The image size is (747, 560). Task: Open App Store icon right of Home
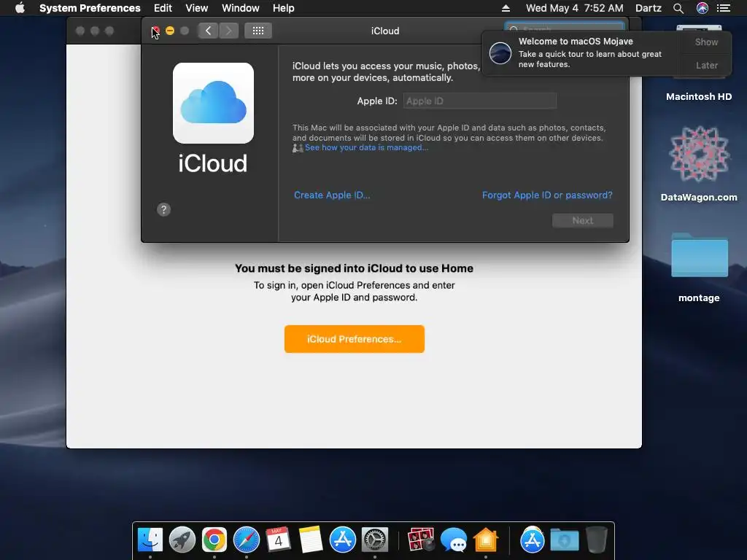click(x=532, y=540)
